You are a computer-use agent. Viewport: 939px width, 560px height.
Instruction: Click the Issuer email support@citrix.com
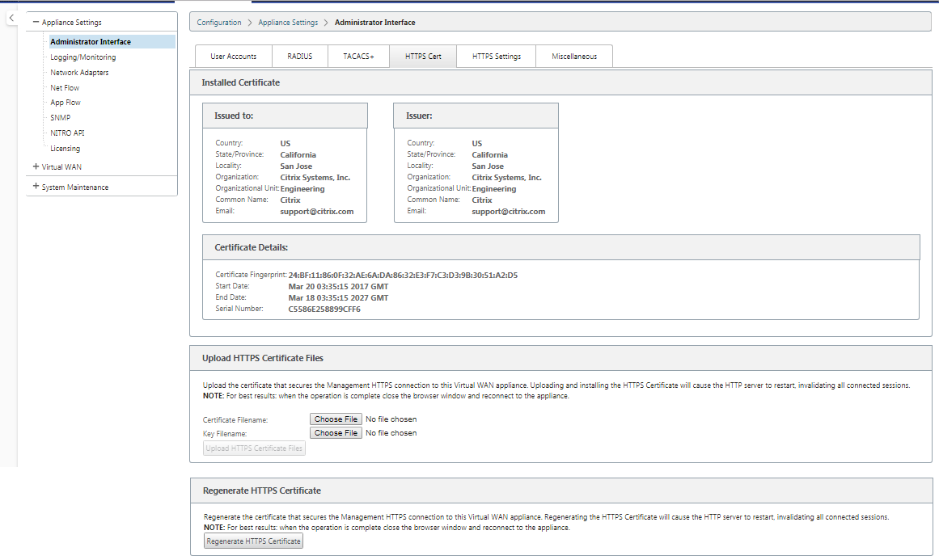pos(509,212)
